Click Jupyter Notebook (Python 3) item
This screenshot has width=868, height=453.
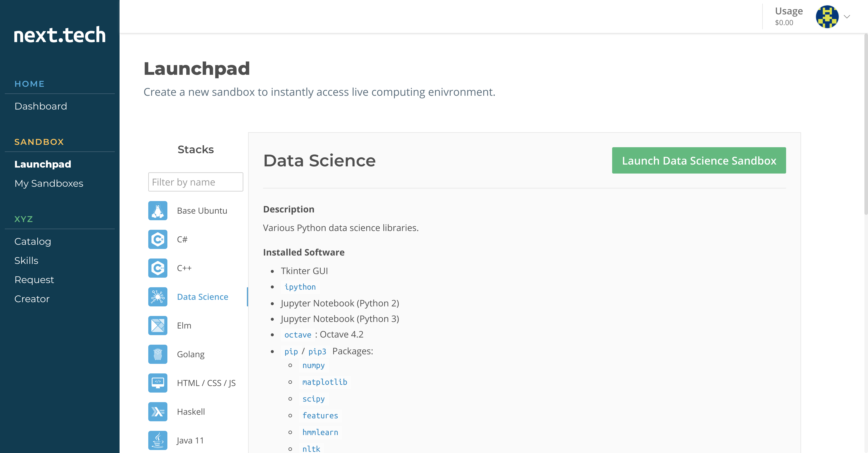click(340, 319)
